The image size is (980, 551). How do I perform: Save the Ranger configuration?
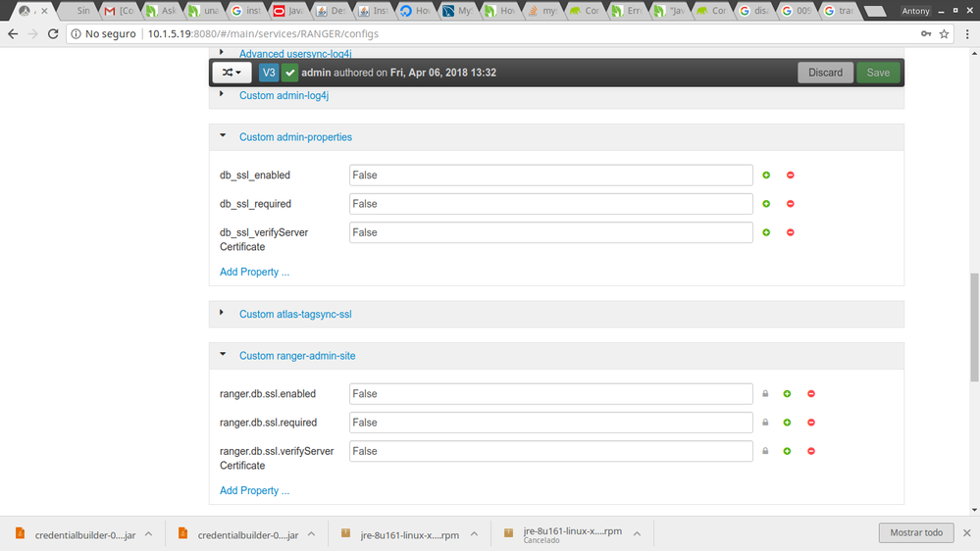(878, 73)
